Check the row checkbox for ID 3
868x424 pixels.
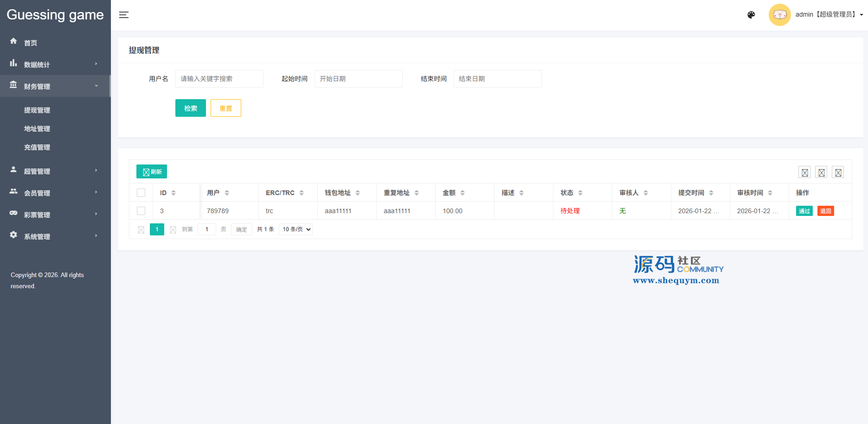tap(141, 211)
